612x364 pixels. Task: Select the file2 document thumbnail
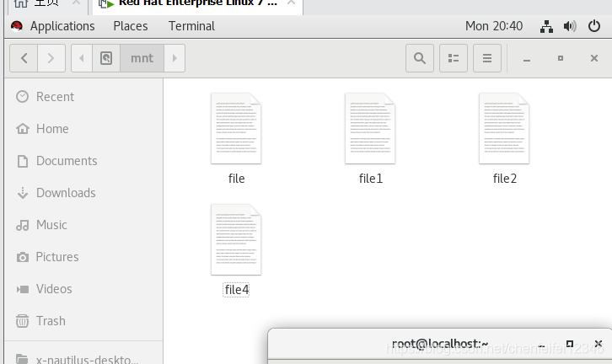pos(504,128)
